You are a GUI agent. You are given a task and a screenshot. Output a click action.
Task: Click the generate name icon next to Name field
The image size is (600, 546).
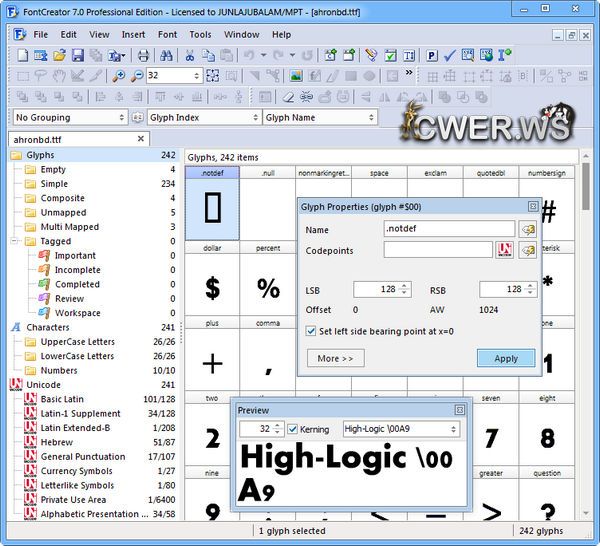(526, 229)
